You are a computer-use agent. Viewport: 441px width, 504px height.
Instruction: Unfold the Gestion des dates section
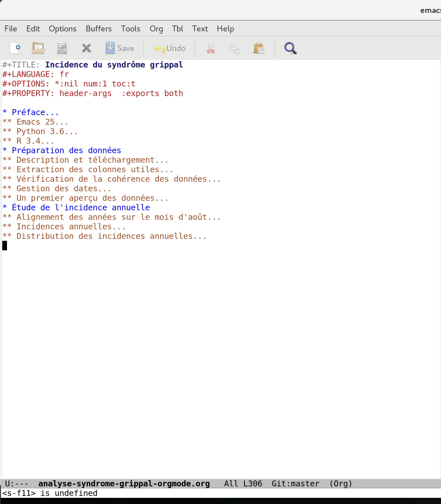pos(63,188)
